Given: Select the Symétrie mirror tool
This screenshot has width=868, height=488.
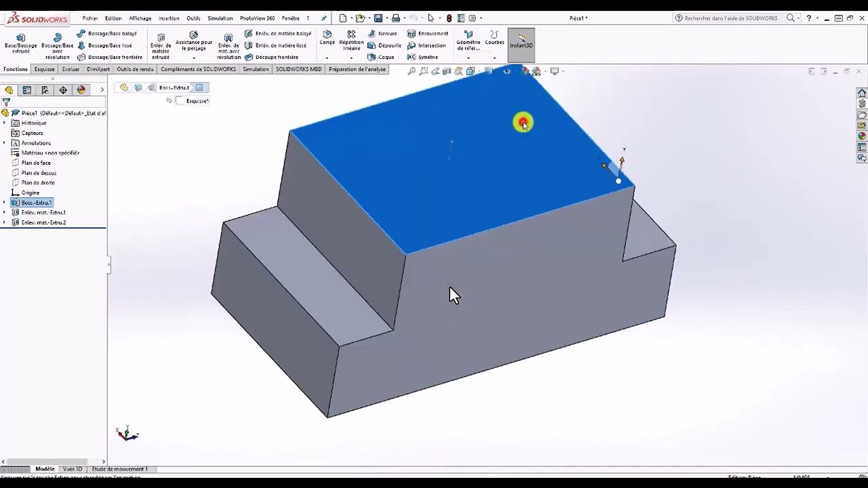Looking at the screenshot, I should 422,58.
